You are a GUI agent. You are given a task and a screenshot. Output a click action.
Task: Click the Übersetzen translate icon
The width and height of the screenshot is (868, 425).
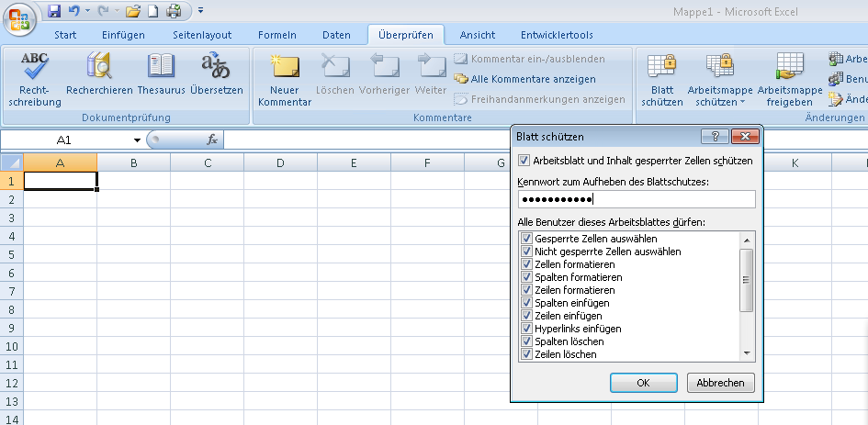[x=216, y=66]
